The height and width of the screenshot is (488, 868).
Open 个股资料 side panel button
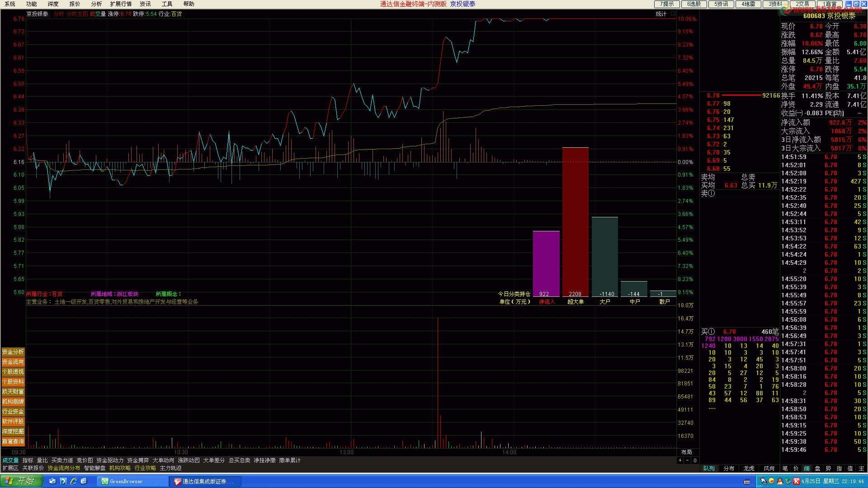pyautogui.click(x=13, y=381)
